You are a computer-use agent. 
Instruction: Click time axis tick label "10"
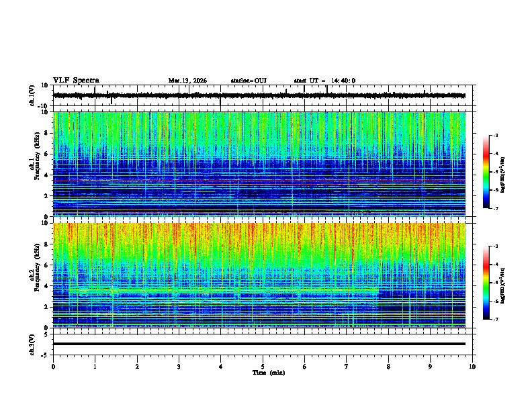(472, 367)
